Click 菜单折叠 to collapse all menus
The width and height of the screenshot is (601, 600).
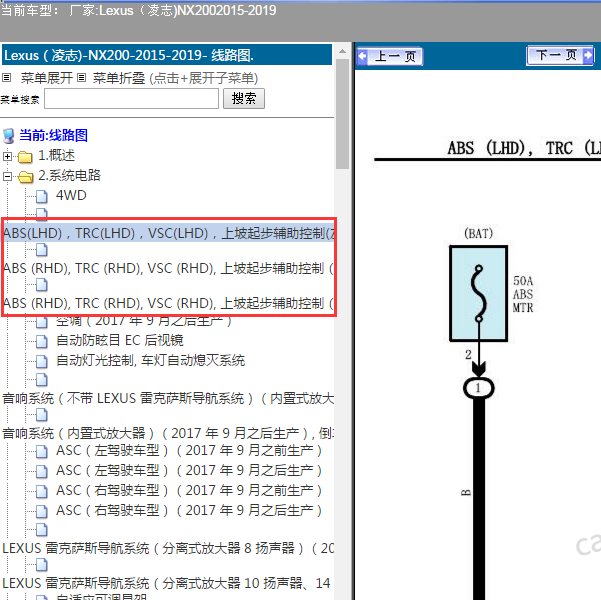[119, 78]
